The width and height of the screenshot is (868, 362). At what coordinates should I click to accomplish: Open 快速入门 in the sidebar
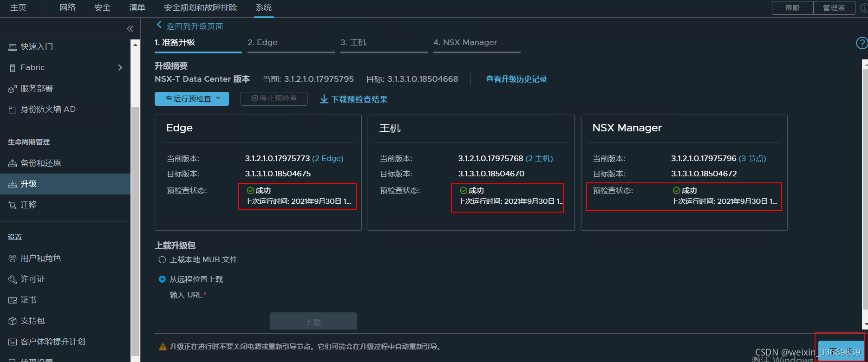pyautogui.click(x=37, y=47)
